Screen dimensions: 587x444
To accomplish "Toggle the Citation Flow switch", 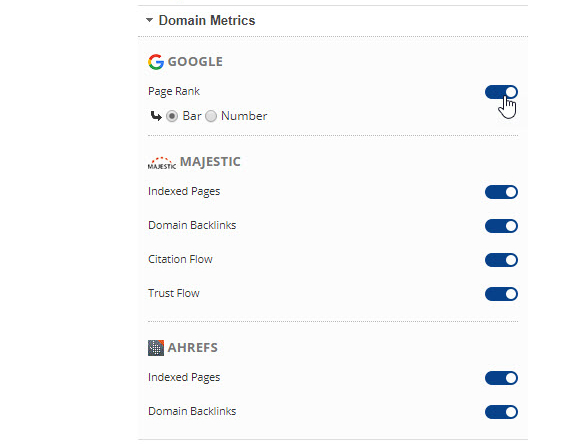I will coord(501,260).
